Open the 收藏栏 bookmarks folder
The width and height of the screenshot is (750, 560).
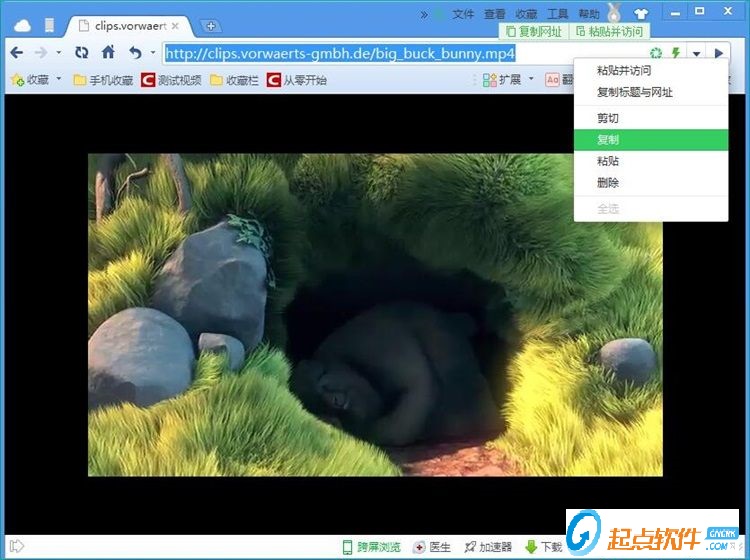(234, 80)
